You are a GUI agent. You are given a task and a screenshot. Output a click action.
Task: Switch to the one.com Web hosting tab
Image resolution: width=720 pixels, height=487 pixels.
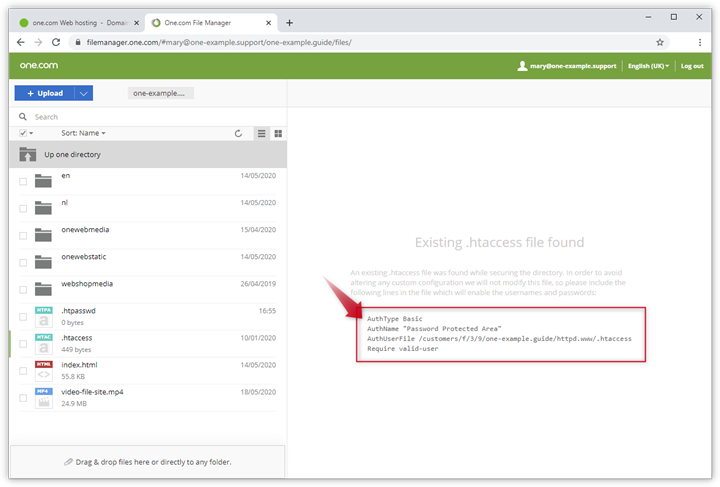click(79, 23)
